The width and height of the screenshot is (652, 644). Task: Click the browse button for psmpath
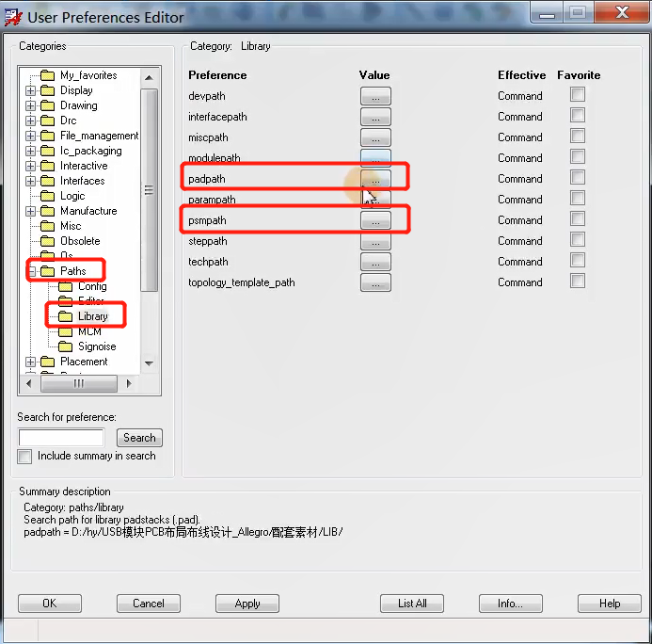point(374,220)
